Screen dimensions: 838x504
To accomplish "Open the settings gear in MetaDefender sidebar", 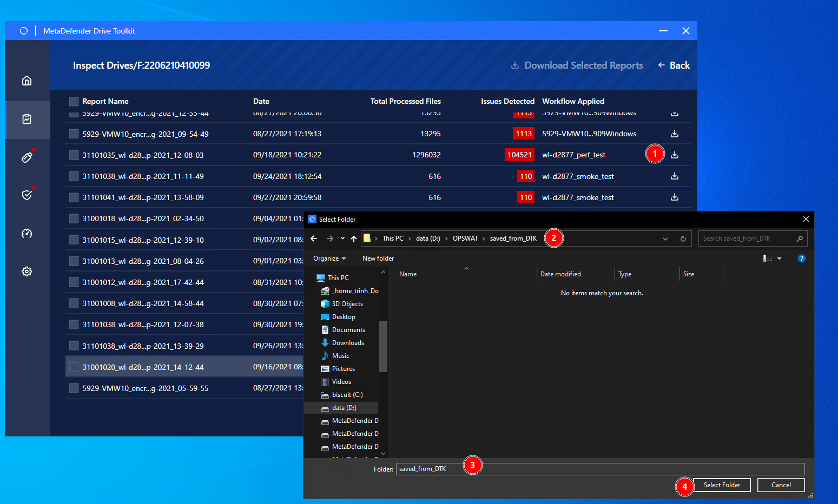I will pos(27,271).
